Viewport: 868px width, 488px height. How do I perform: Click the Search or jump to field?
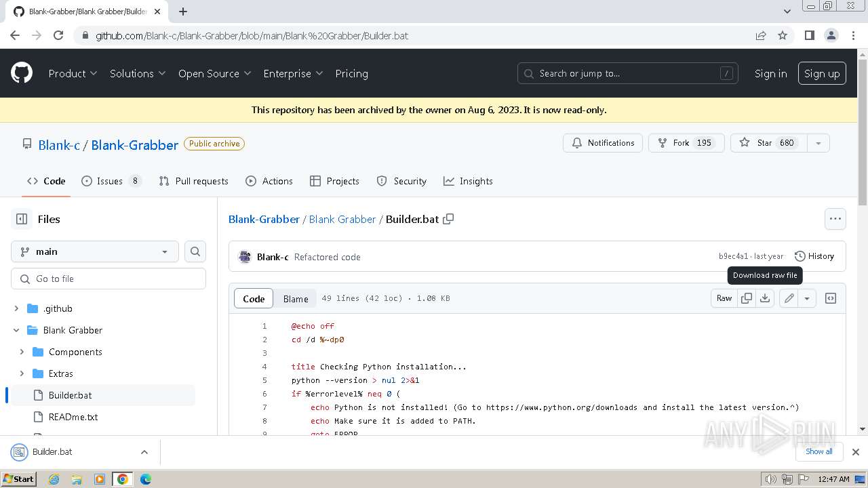click(628, 73)
